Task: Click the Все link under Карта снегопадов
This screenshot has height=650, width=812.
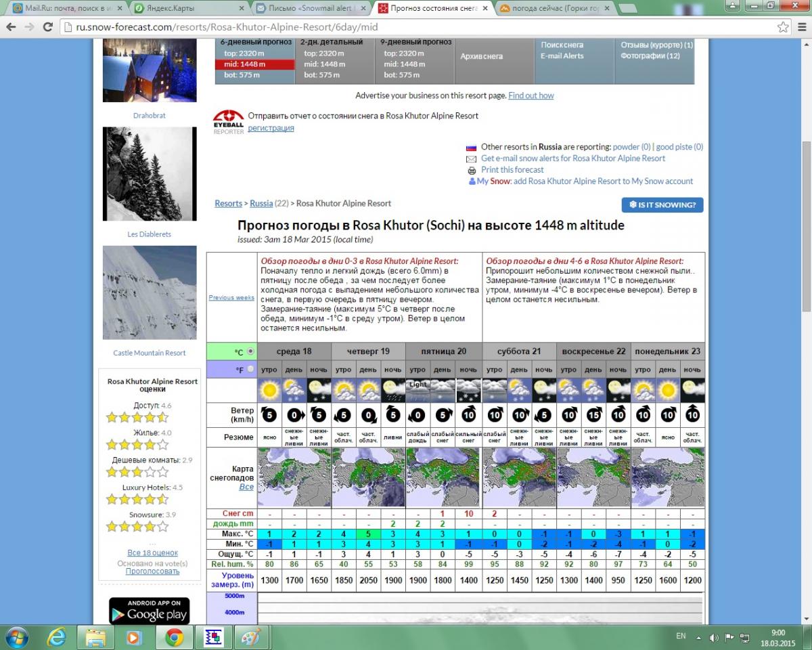Action: point(246,487)
